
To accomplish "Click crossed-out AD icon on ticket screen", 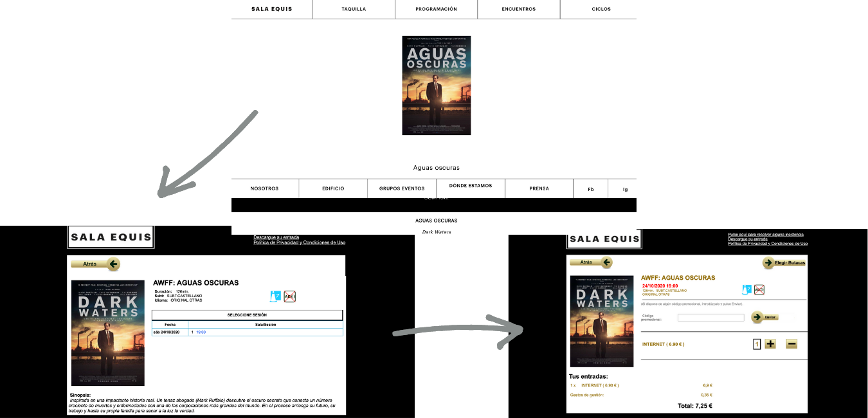I will coord(759,290).
